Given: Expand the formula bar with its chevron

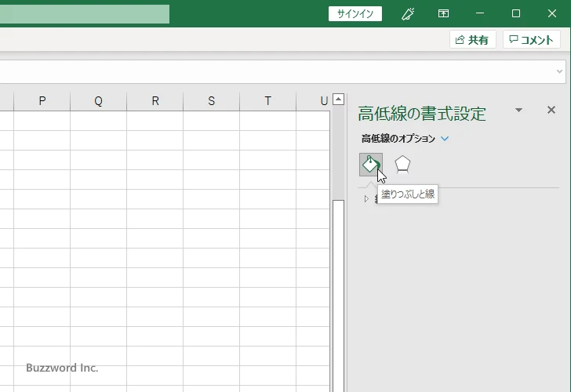Looking at the screenshot, I should 559,71.
